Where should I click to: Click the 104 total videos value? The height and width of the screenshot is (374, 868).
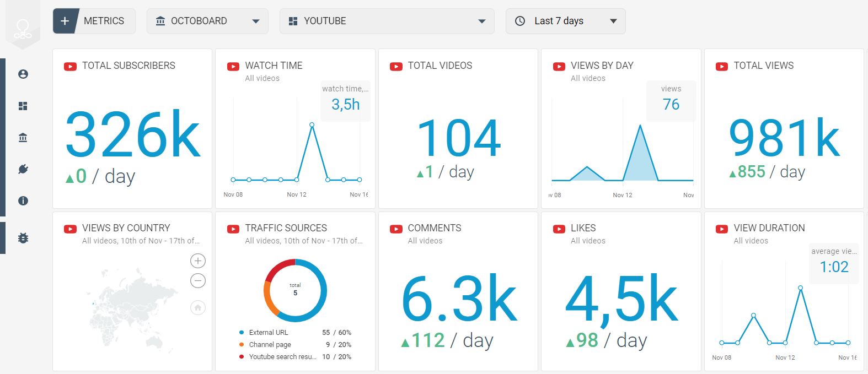coord(459,138)
